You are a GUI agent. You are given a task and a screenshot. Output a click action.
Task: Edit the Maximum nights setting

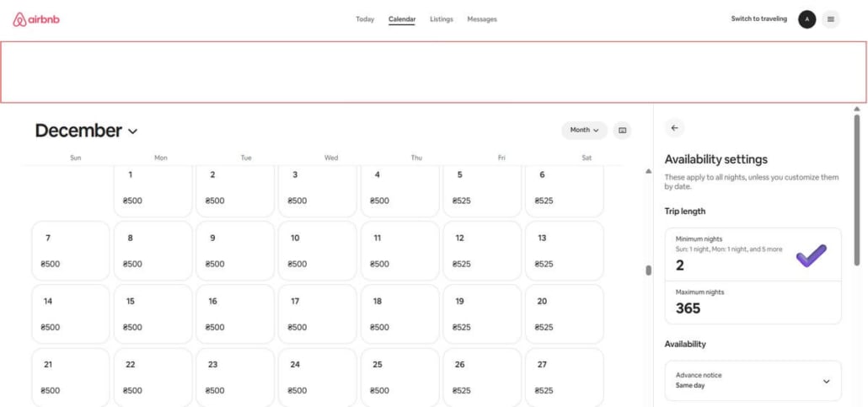(753, 303)
